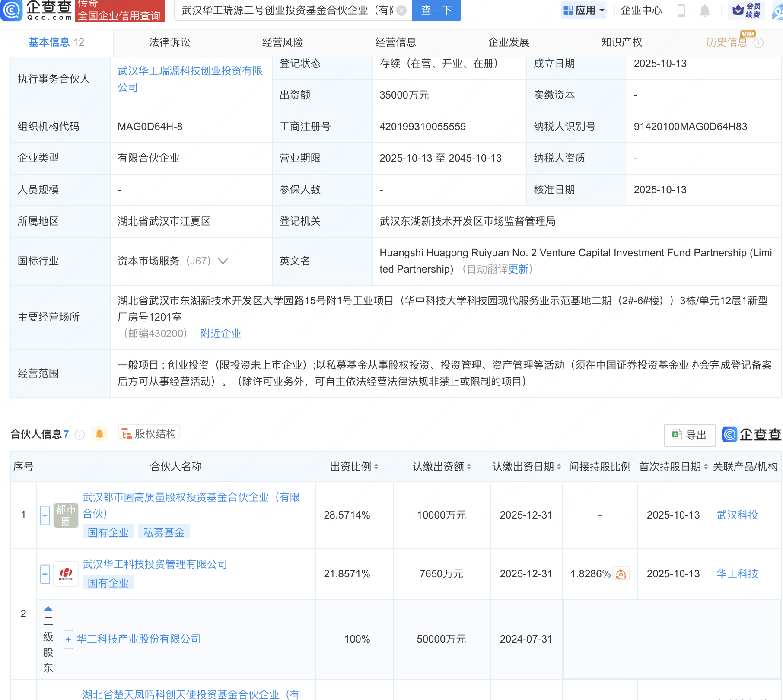Image resolution: width=783 pixels, height=700 pixels.
Task: Clear the search box text
Action: pyautogui.click(x=401, y=10)
